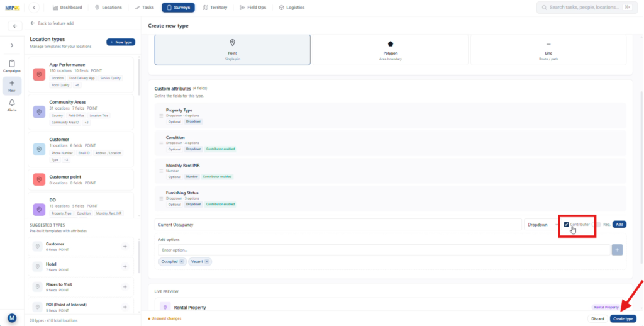Viewport: 644px width, 326px height.
Task: Click the Add field button
Action: pyautogui.click(x=619, y=225)
